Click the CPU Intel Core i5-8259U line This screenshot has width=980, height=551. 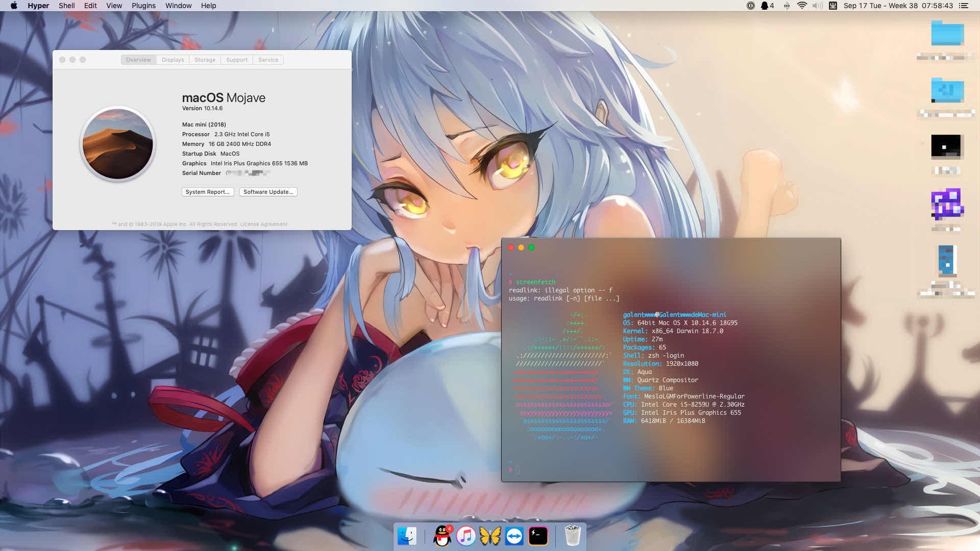pos(683,405)
